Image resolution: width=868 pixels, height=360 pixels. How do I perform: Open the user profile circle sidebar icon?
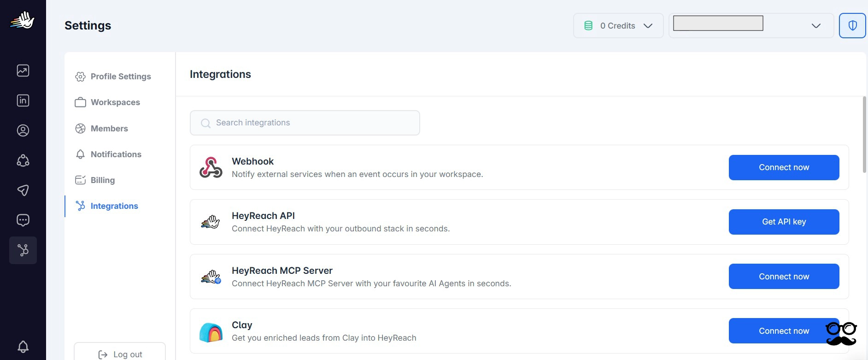pyautogui.click(x=23, y=130)
